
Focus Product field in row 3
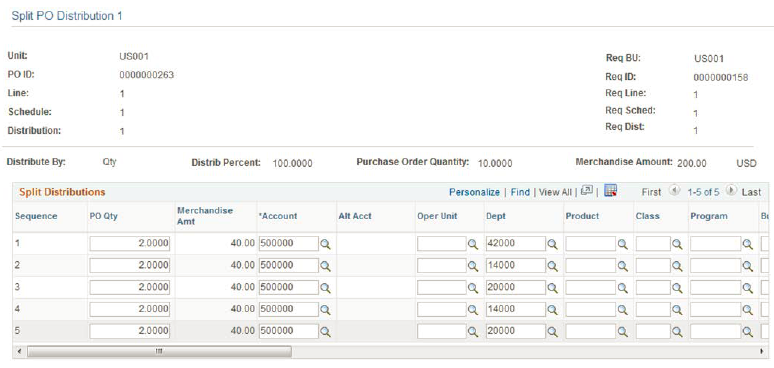tap(591, 288)
